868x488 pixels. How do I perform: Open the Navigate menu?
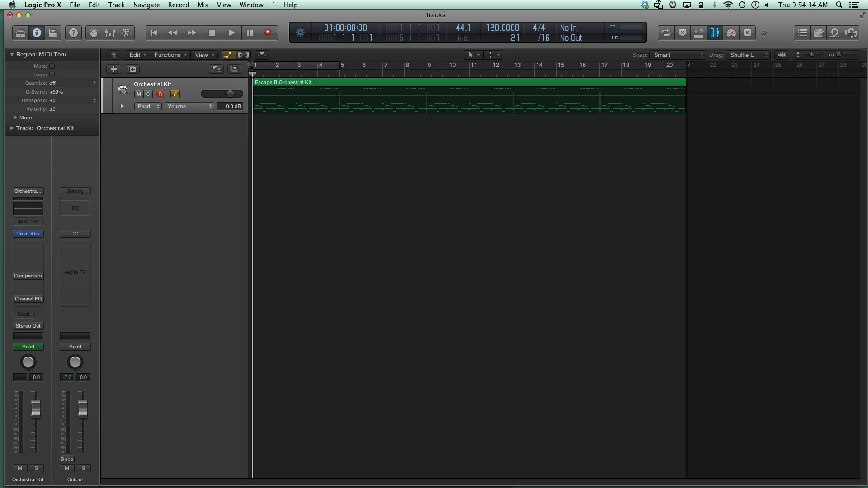tap(146, 5)
